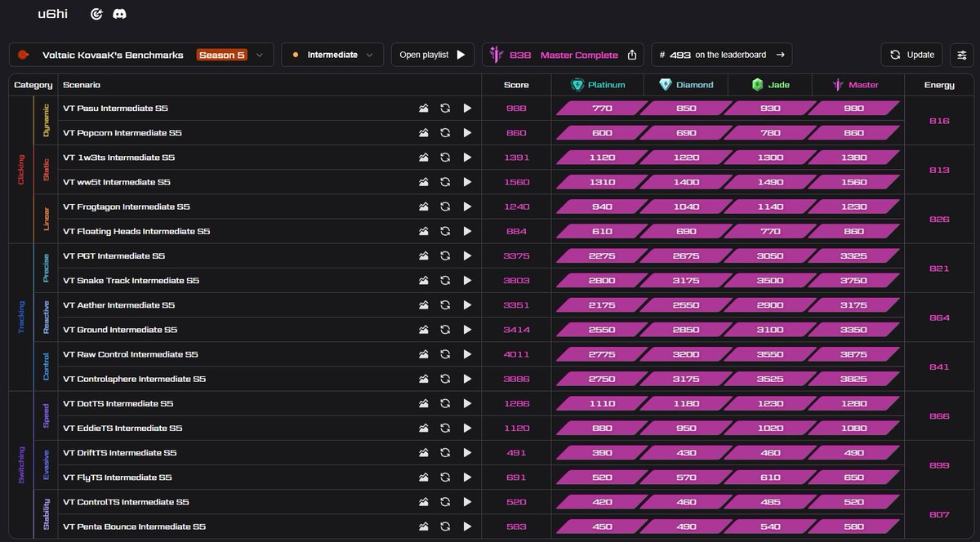Click VT Aether Intermediate S5 scenario name
Screen dimensions: 980x542
[x=118, y=305]
